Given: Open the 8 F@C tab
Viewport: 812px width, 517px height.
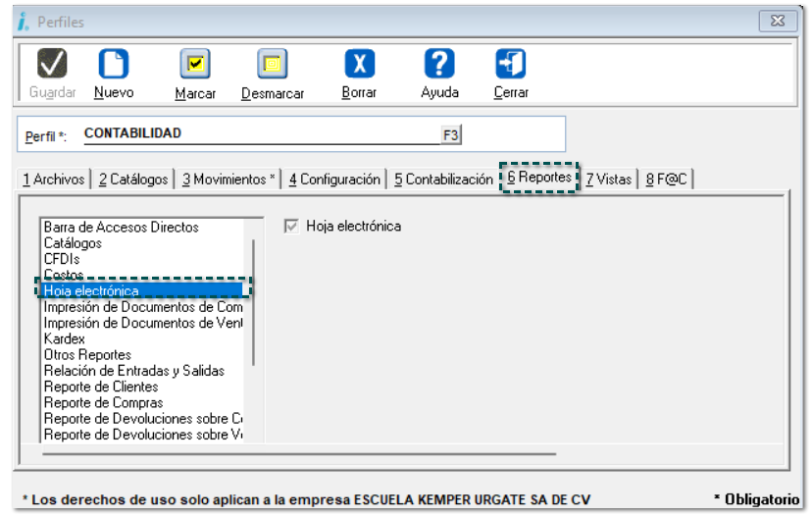Looking at the screenshot, I should (x=666, y=180).
